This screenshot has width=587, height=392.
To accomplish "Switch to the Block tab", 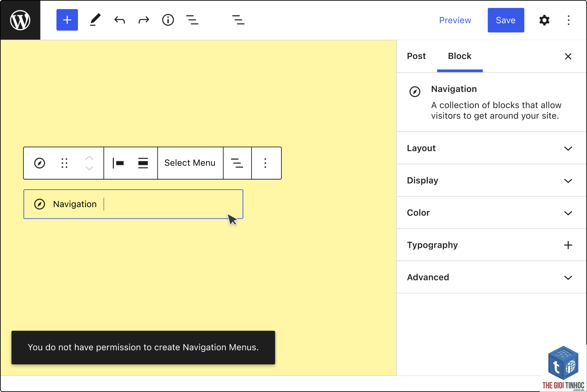I will tap(460, 56).
